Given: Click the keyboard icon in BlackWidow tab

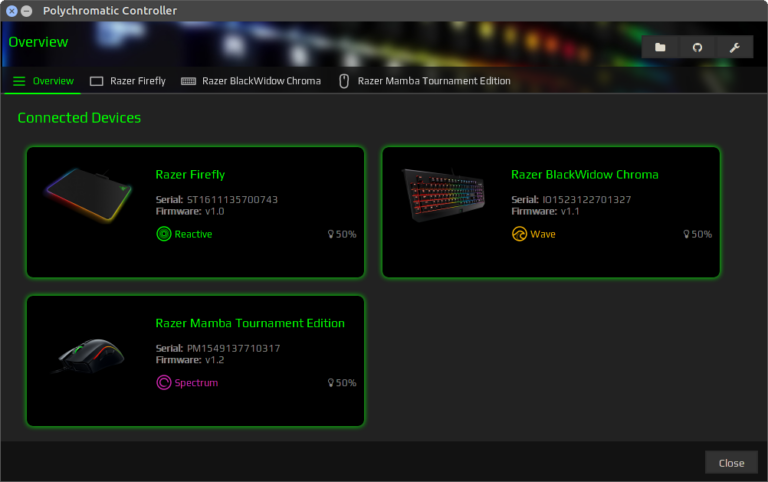Looking at the screenshot, I should click(188, 81).
